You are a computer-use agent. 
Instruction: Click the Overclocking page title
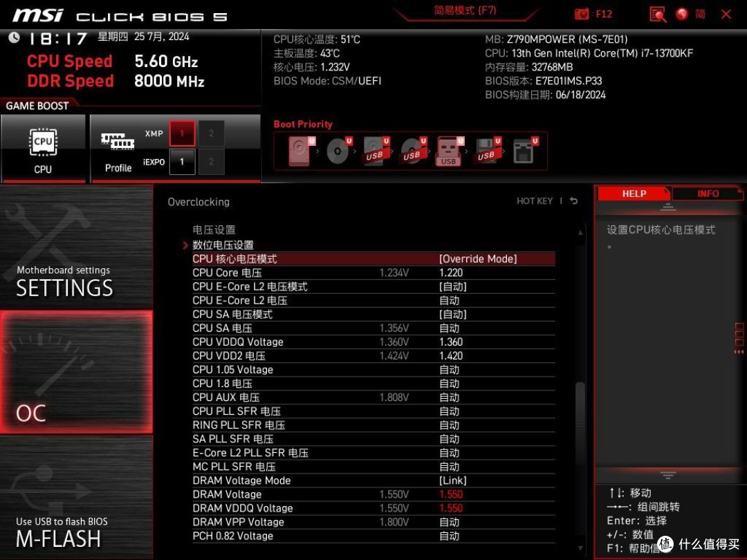pyautogui.click(x=199, y=202)
